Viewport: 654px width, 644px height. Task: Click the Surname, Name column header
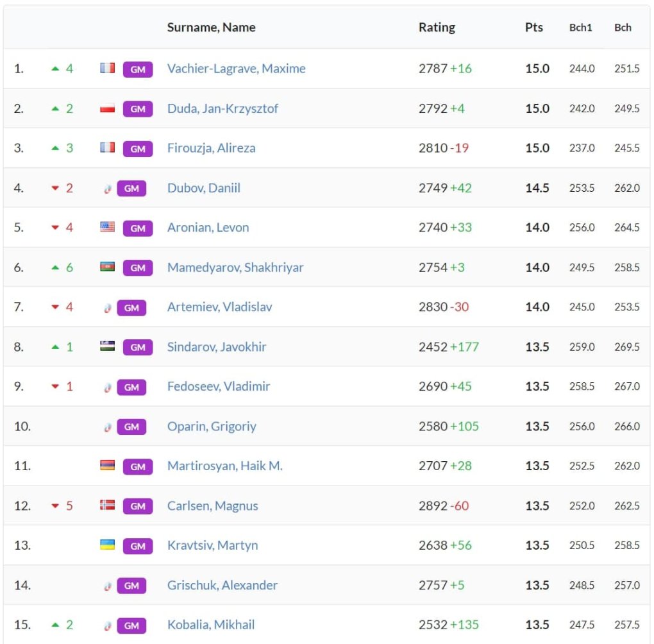click(211, 28)
